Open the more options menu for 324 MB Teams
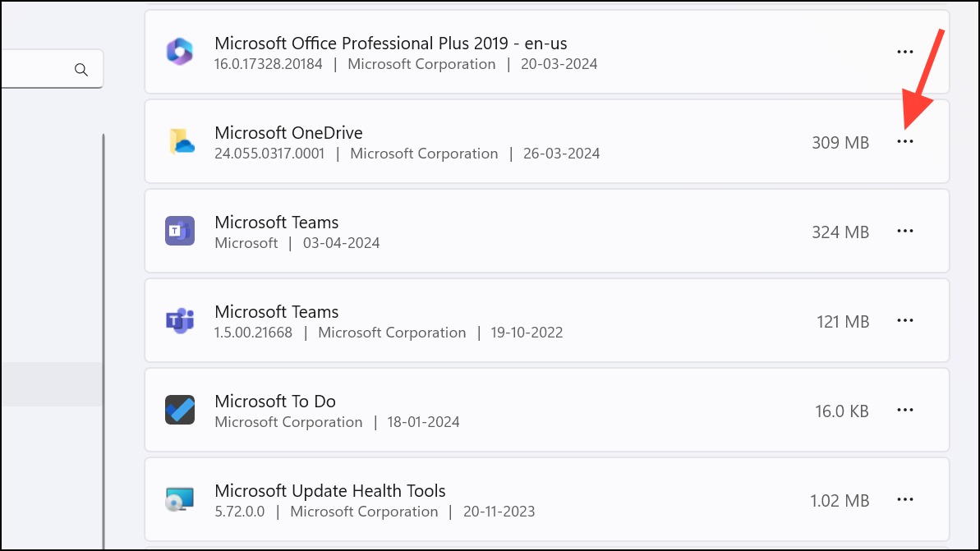The image size is (980, 551). click(x=905, y=231)
